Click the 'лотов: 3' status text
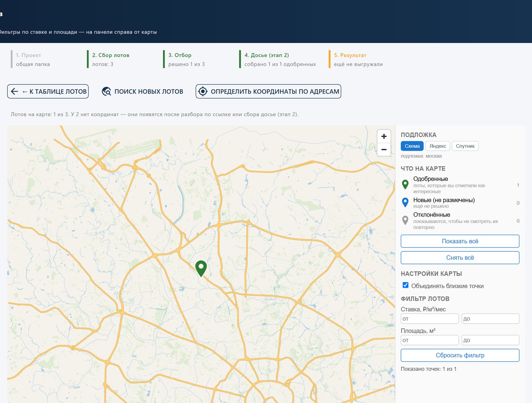This screenshot has width=532, height=403. coord(103,64)
